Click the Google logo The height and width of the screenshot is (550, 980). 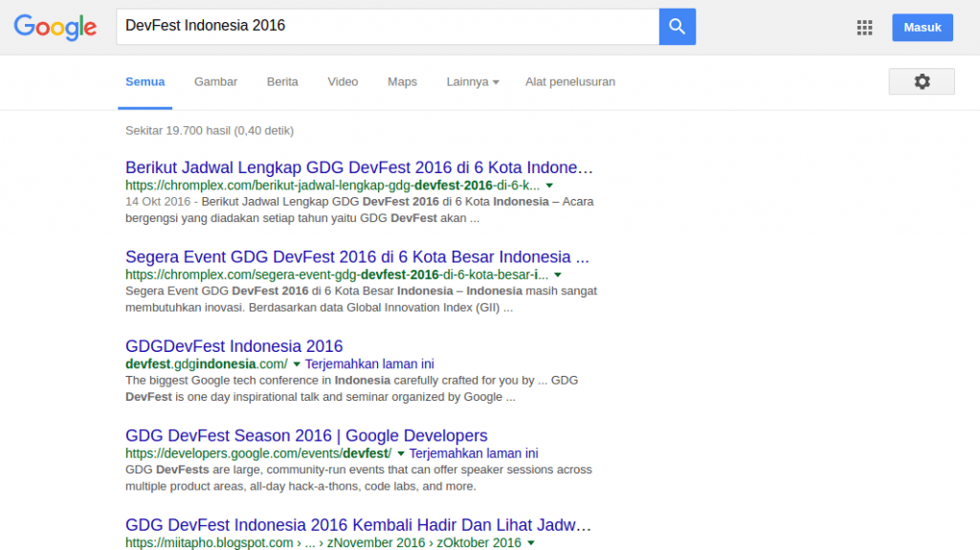pyautogui.click(x=55, y=27)
